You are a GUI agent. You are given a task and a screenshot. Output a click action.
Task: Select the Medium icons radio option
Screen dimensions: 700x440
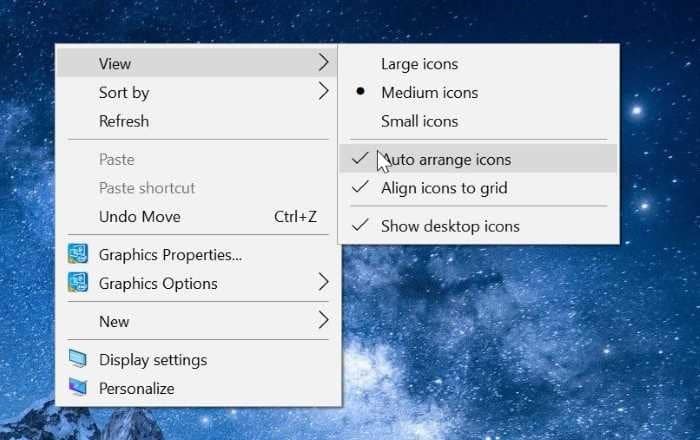pos(429,93)
